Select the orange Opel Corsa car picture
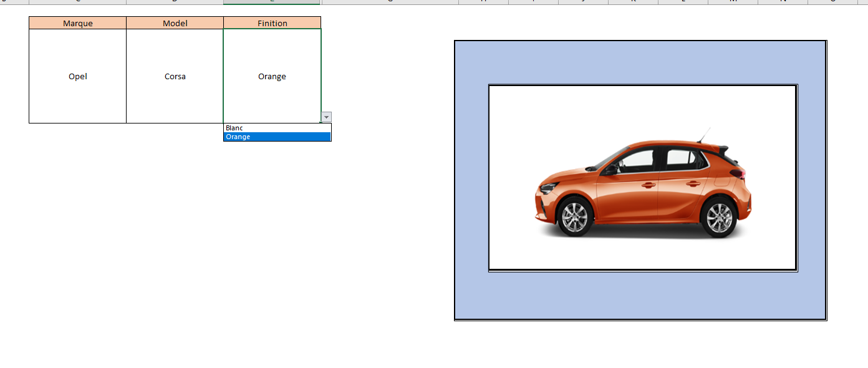This screenshot has height=368, width=868. point(643,178)
